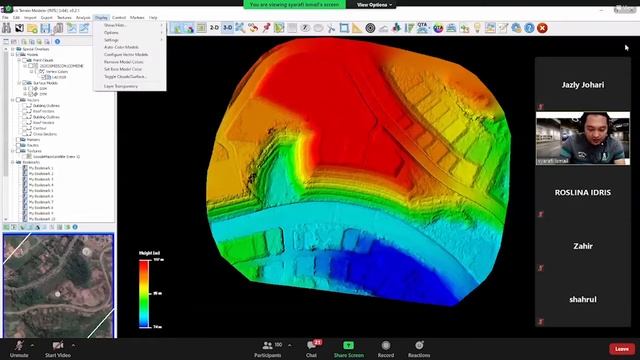The height and width of the screenshot is (360, 640).
Task: Open the Textures menu
Action: [64, 18]
